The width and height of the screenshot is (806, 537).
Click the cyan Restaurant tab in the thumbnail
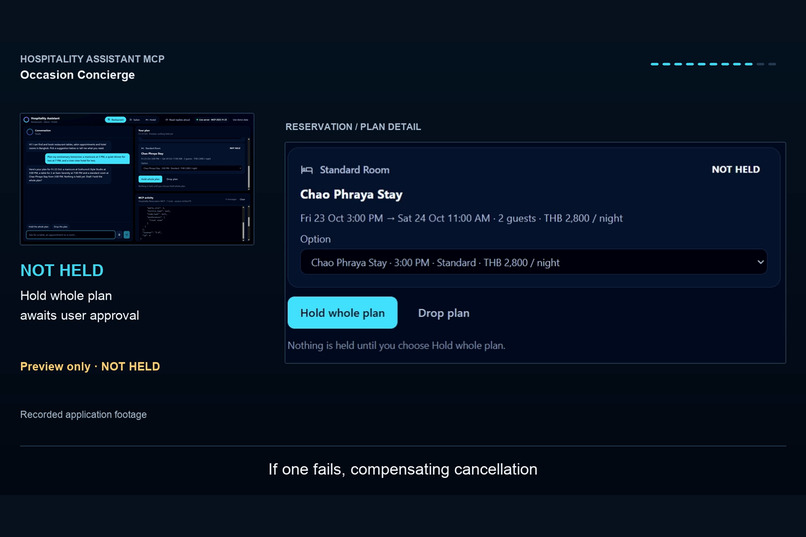point(116,120)
